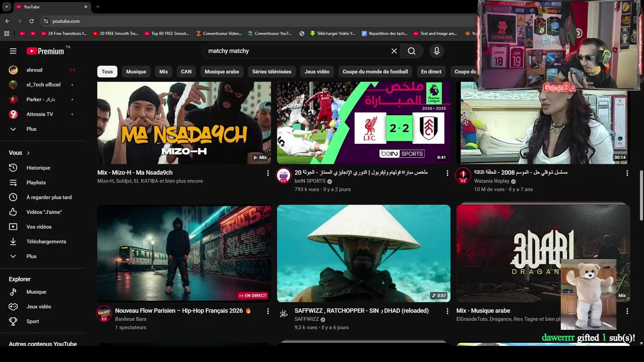Click the YouTube Premium logo
This screenshot has height=362, width=644.
pos(45,51)
